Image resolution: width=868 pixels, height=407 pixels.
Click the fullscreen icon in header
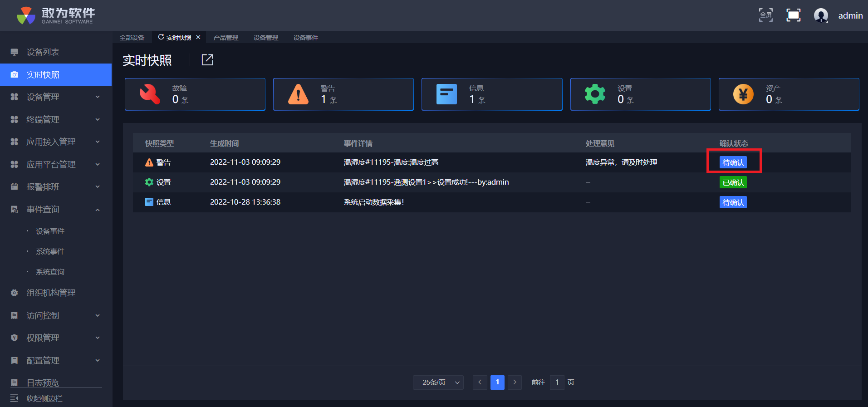(x=793, y=15)
